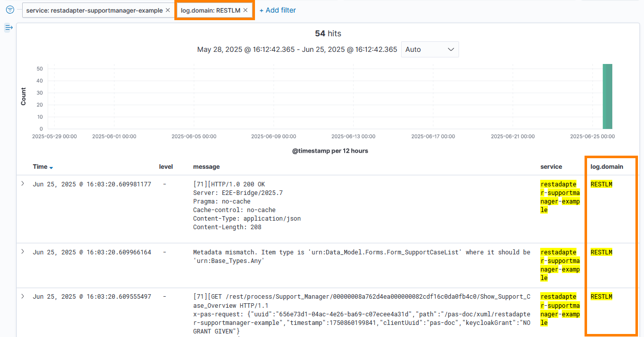Expand the Metadata mismatch log row
The image size is (644, 337).
(x=23, y=251)
